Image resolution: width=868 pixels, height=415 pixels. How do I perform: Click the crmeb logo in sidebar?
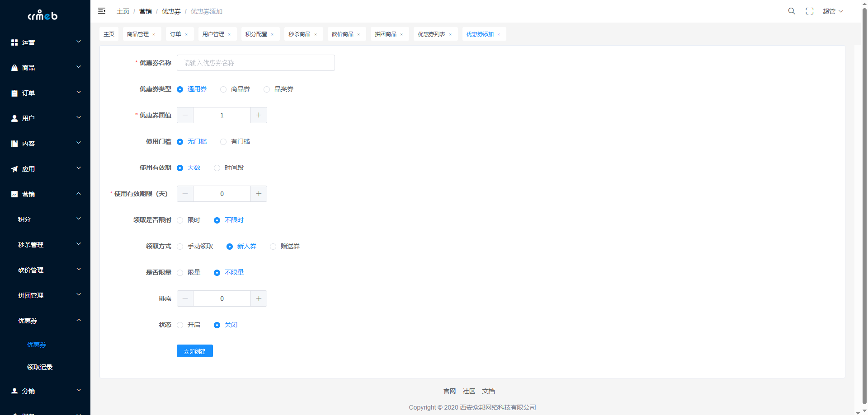[43, 16]
